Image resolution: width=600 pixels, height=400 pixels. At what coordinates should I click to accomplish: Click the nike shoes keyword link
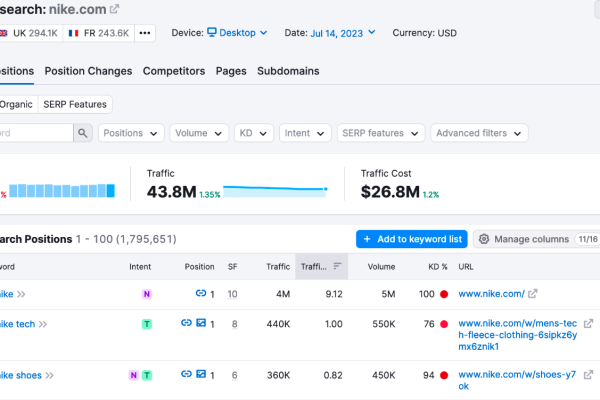pos(21,375)
